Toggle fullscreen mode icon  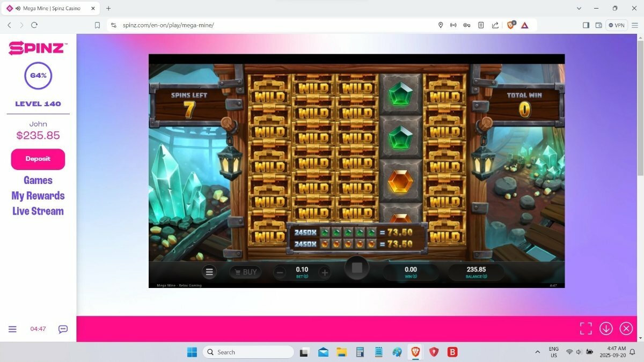click(586, 328)
